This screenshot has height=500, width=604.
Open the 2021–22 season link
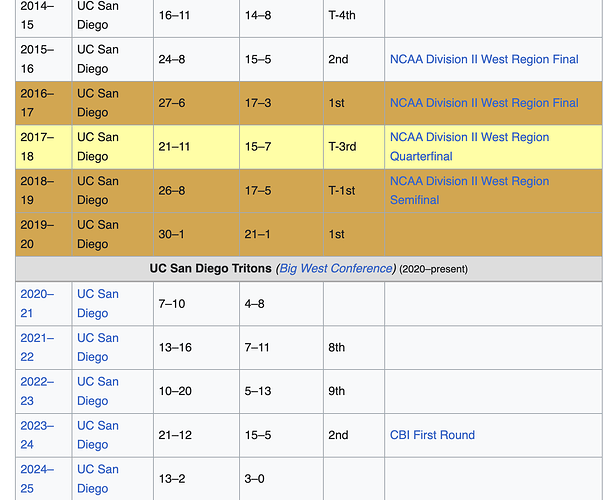(x=37, y=347)
